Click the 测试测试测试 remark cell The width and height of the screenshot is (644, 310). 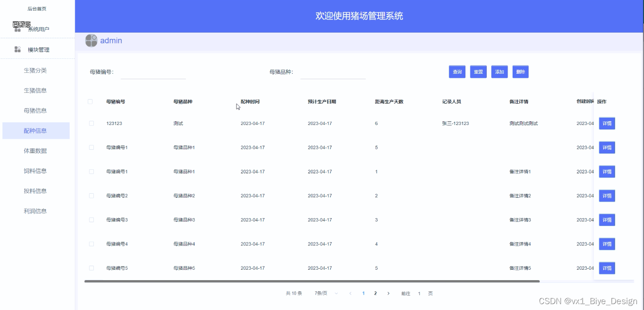(x=523, y=123)
